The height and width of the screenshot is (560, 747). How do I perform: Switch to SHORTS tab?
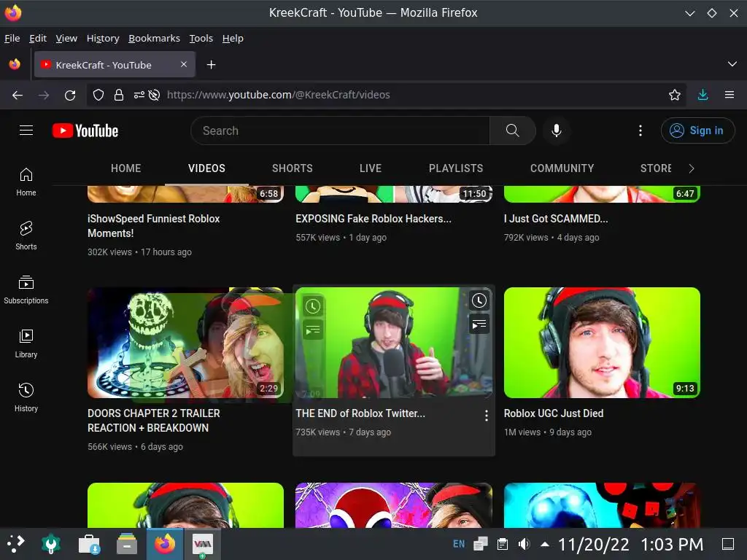[x=292, y=168]
